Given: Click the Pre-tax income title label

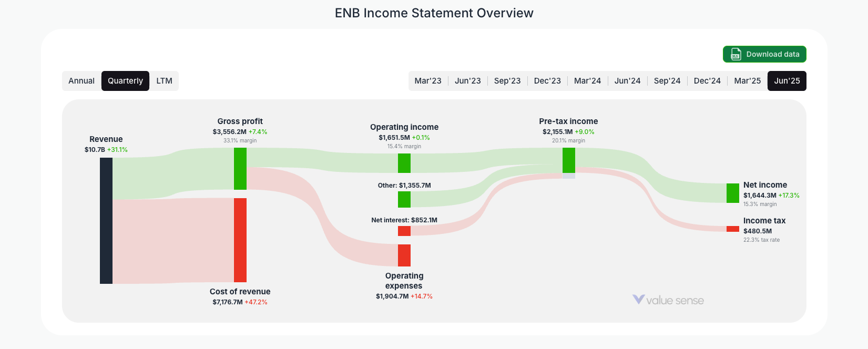Looking at the screenshot, I should (x=568, y=121).
